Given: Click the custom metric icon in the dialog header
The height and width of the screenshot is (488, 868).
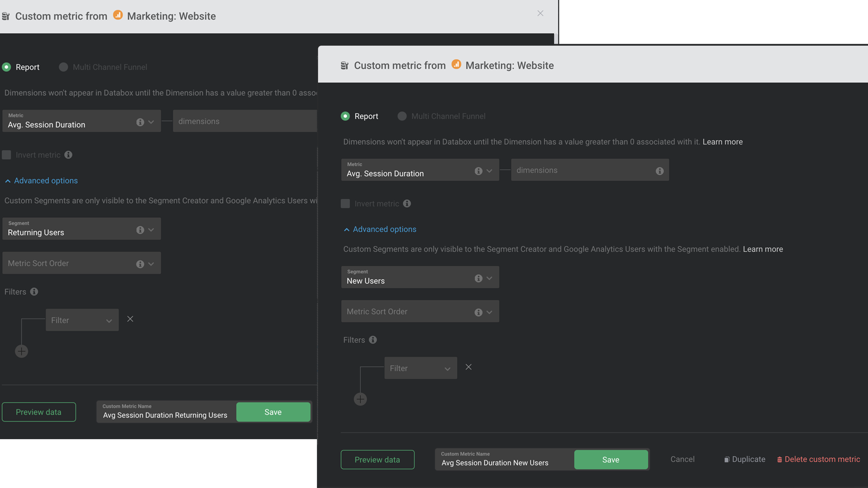Looking at the screenshot, I should tap(344, 65).
